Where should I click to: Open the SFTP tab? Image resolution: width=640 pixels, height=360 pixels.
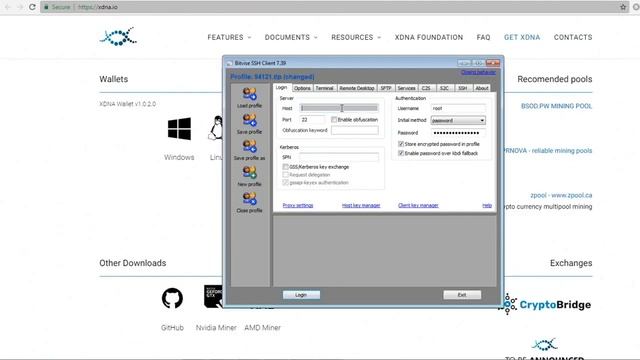386,88
